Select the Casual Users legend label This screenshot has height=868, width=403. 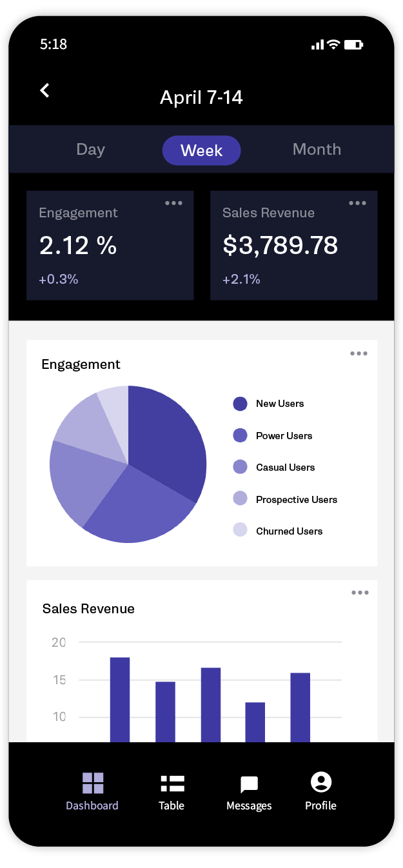click(x=286, y=468)
